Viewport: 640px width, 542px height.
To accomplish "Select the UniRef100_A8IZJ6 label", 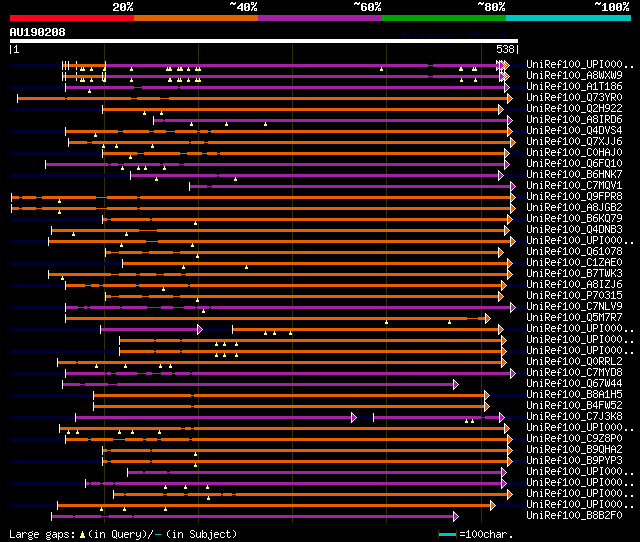I will point(574,284).
